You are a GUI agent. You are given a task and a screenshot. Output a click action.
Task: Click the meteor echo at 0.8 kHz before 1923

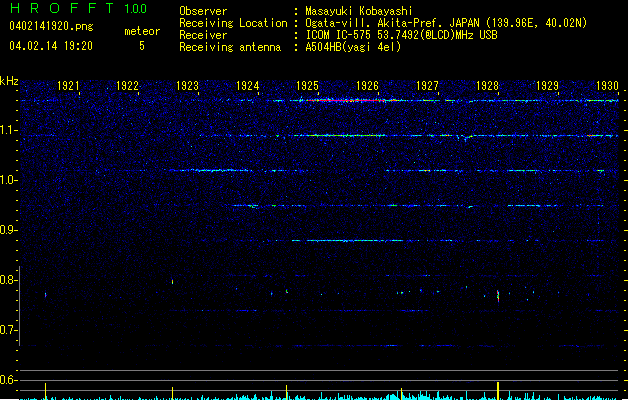pyautogui.click(x=172, y=282)
